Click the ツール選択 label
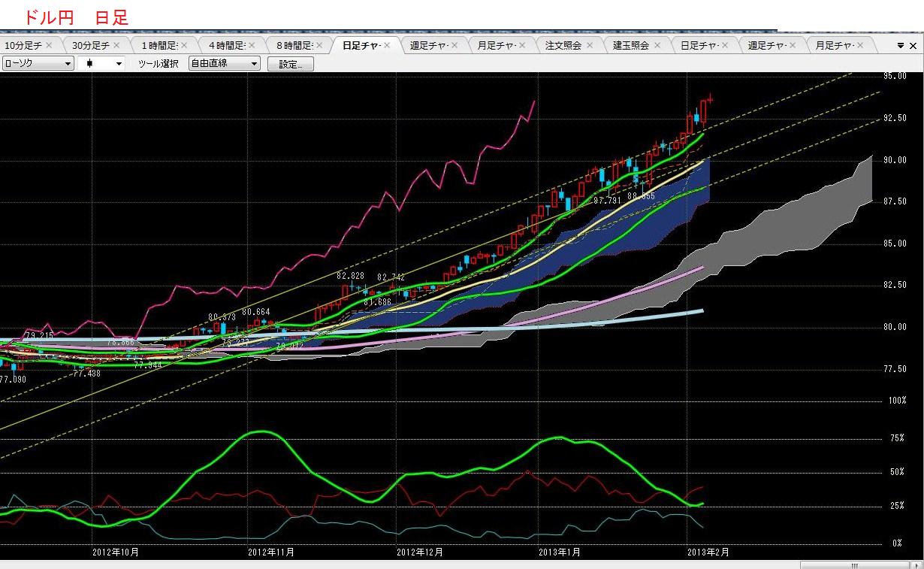Screen dimensions: 924x569 coord(159,64)
